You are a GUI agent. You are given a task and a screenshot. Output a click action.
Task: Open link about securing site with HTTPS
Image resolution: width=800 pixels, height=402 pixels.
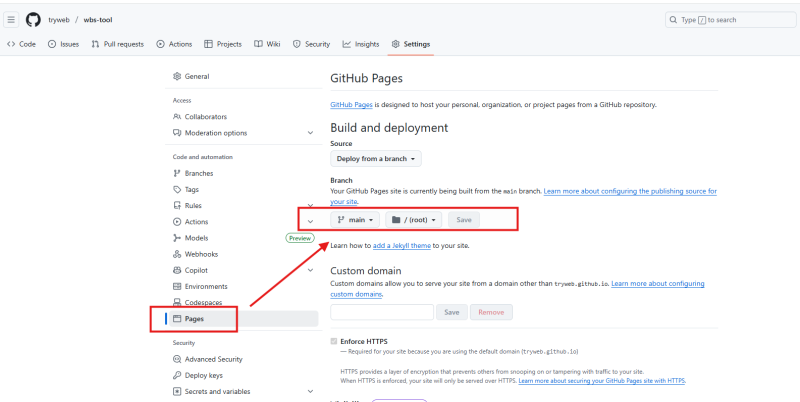coord(602,381)
